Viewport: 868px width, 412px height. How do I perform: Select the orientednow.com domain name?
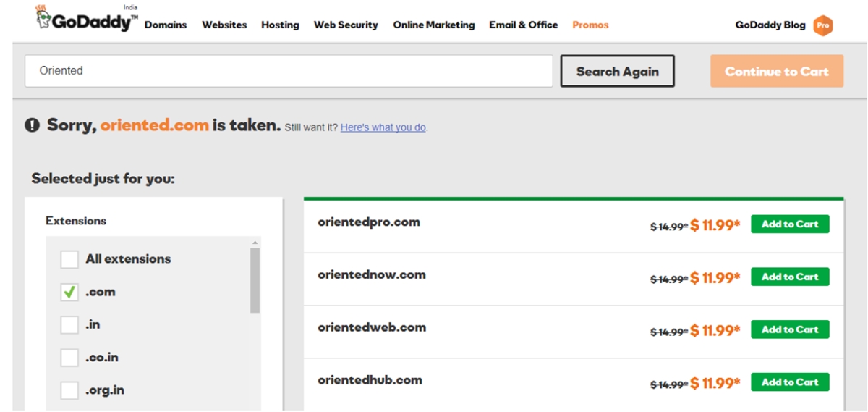(x=372, y=275)
